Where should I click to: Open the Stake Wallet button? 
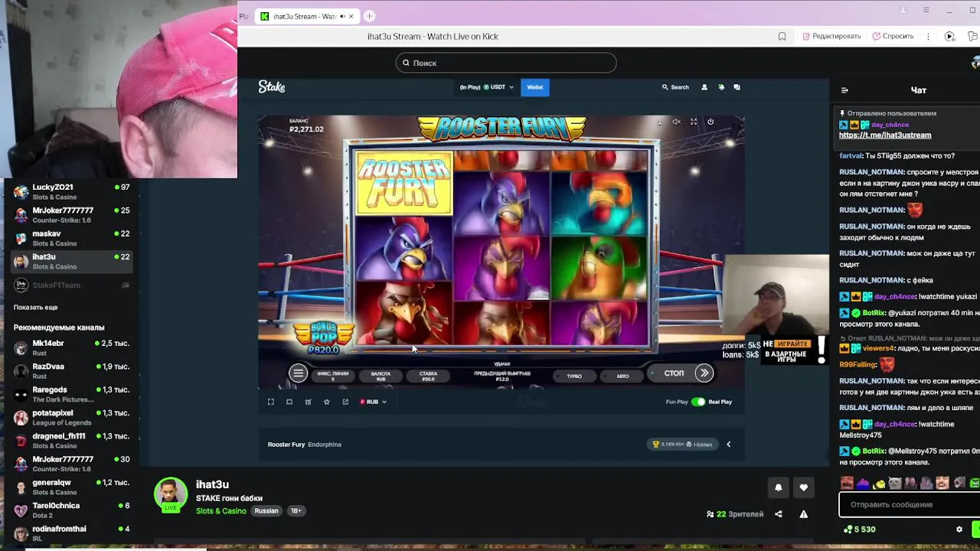pos(534,87)
